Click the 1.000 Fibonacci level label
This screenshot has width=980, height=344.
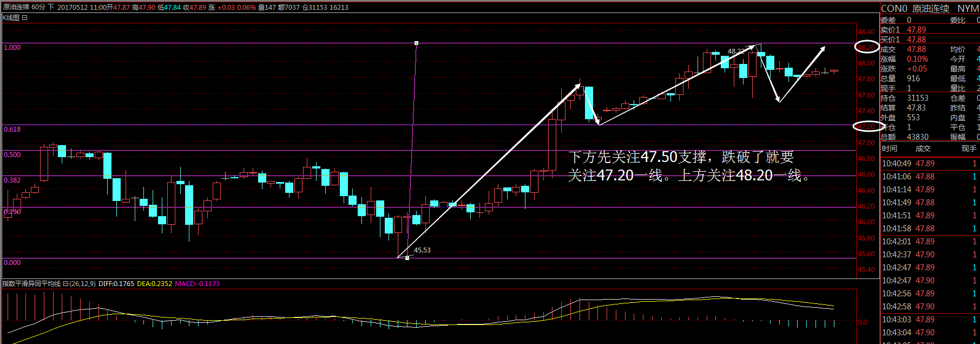tap(12, 48)
